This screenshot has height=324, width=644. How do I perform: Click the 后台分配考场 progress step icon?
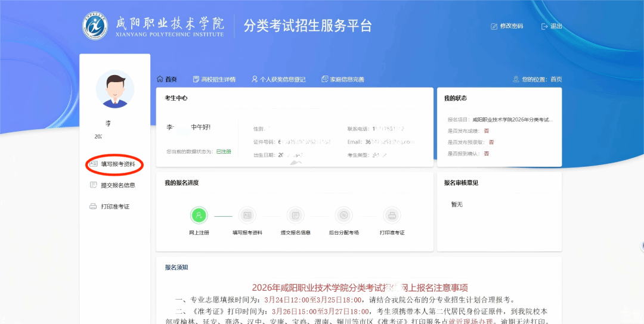tap(343, 215)
